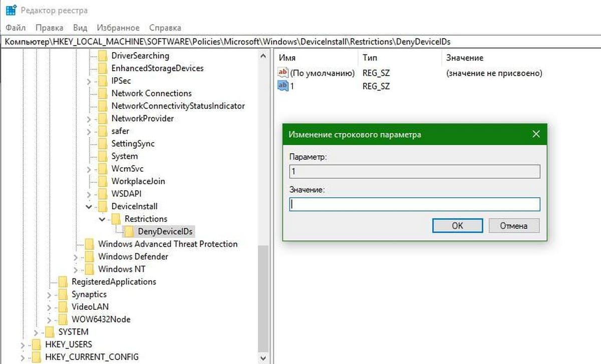This screenshot has width=601, height=364.
Task: Select the System folder icon under Windows
Action: point(103,156)
